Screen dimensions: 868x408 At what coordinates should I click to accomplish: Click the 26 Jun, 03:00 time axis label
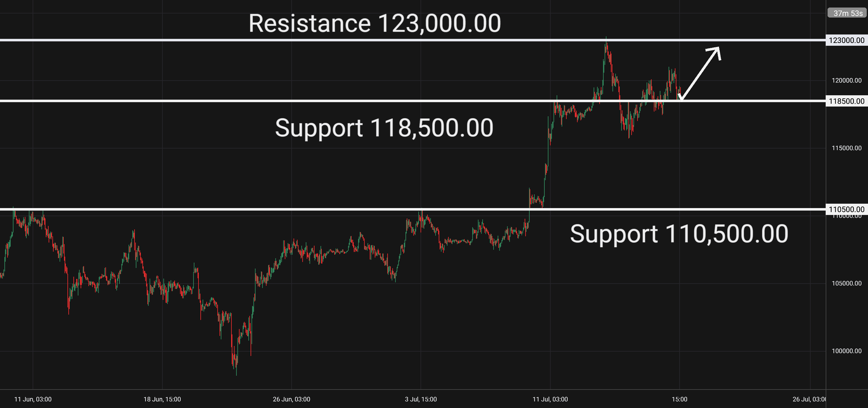point(291,399)
